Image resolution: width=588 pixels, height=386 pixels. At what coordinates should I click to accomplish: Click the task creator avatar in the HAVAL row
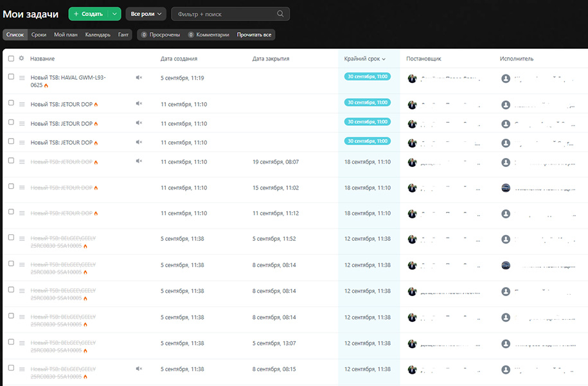[413, 78]
